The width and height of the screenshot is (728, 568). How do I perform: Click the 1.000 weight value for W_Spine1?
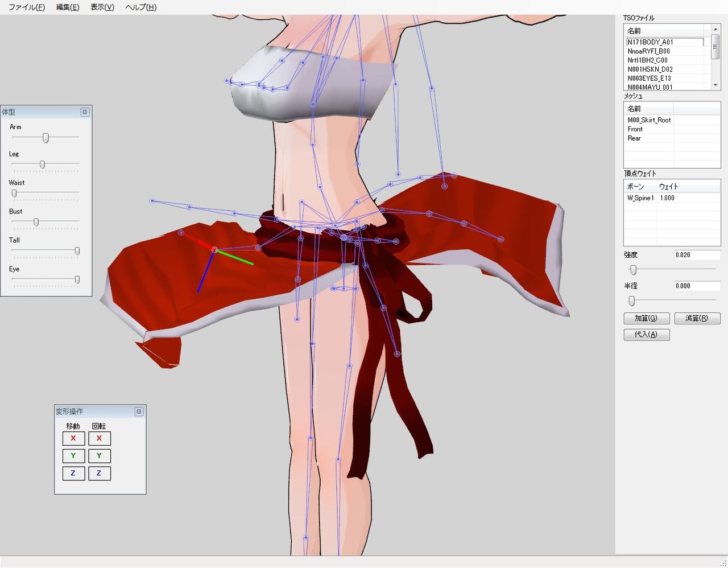[x=667, y=198]
